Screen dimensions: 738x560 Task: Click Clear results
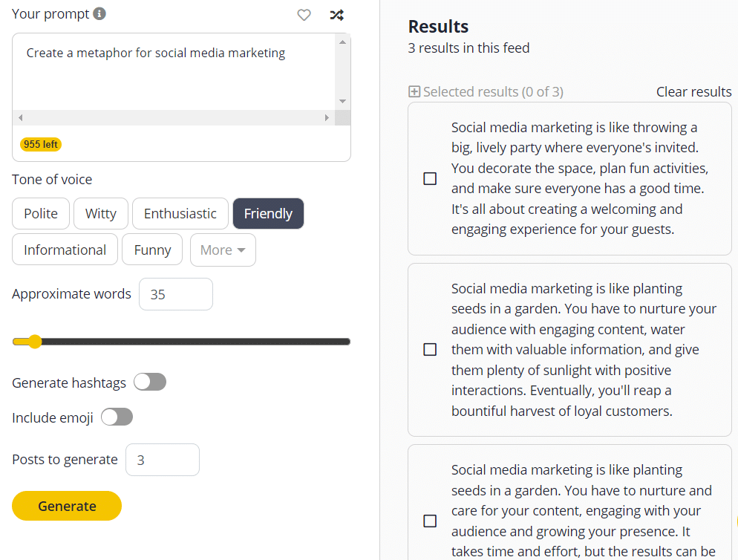[x=693, y=91]
